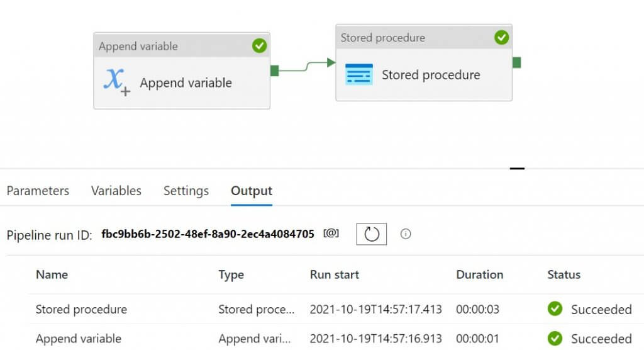Click the Duration column header
This screenshot has width=644, height=350.
click(x=480, y=274)
